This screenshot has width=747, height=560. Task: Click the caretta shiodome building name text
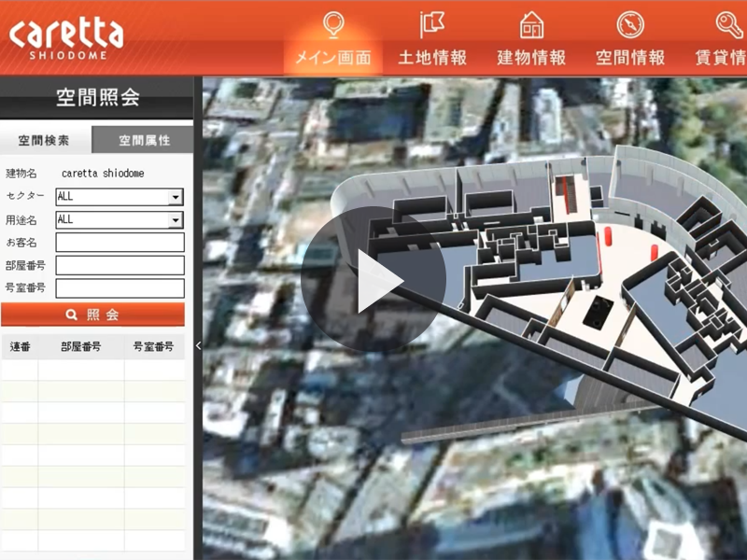tap(103, 174)
